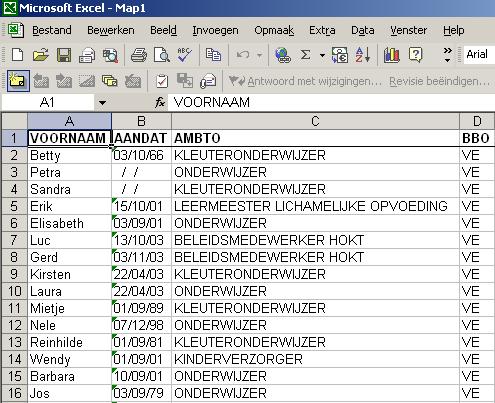
Task: Click Antwoord met wijzigingen button
Action: pos(305,81)
